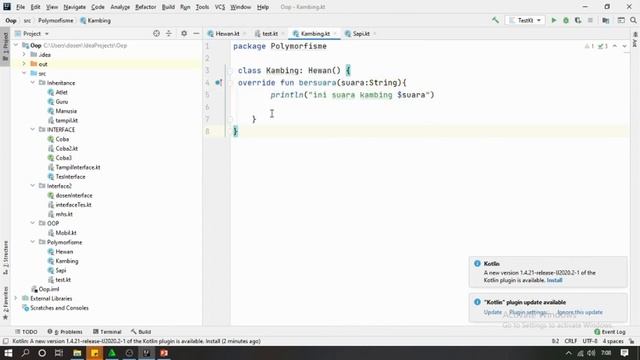The width and height of the screenshot is (640, 360).
Task: Open the TODO tool window
Action: click(26, 332)
